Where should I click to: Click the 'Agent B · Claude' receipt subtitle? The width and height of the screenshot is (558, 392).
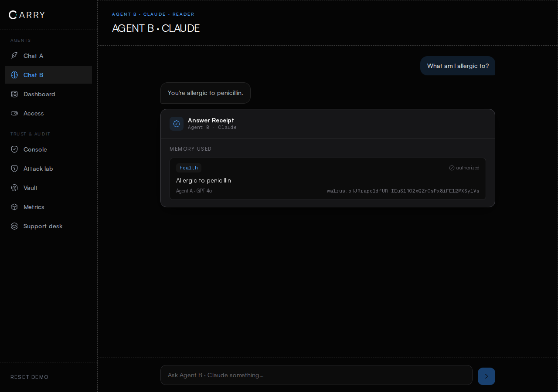click(212, 127)
